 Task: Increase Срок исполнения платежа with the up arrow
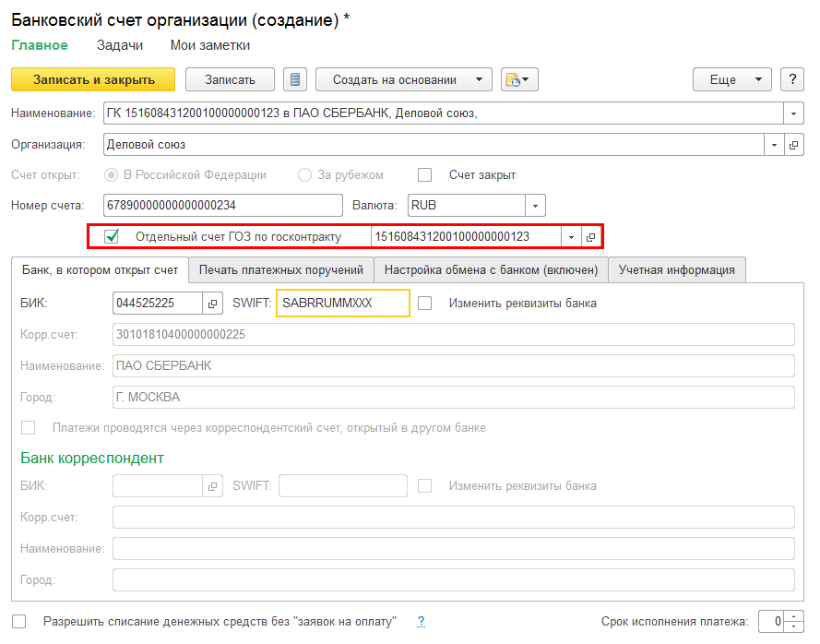coord(797,616)
